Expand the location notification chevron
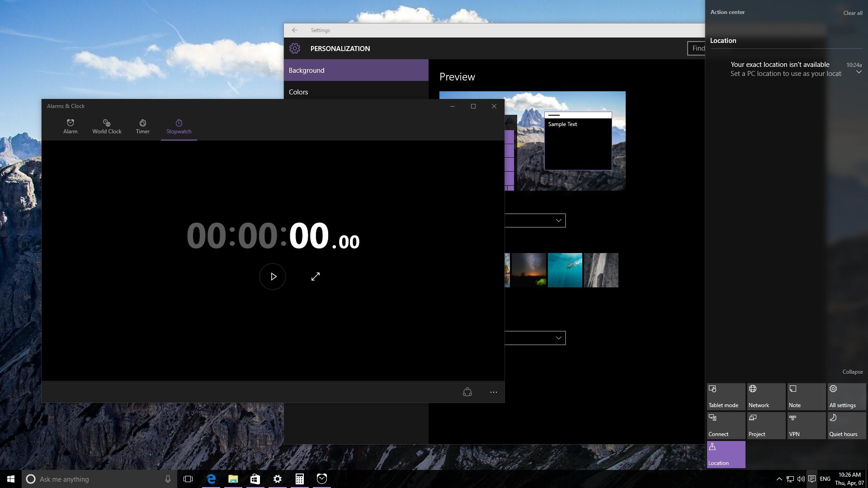Viewport: 868px width, 488px height. coord(859,72)
